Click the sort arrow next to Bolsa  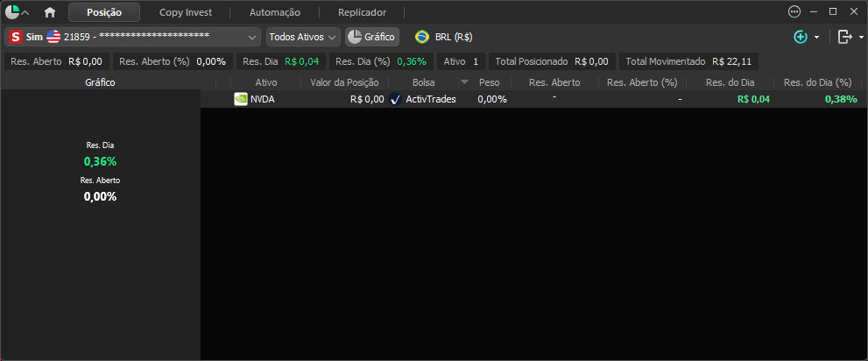click(464, 82)
